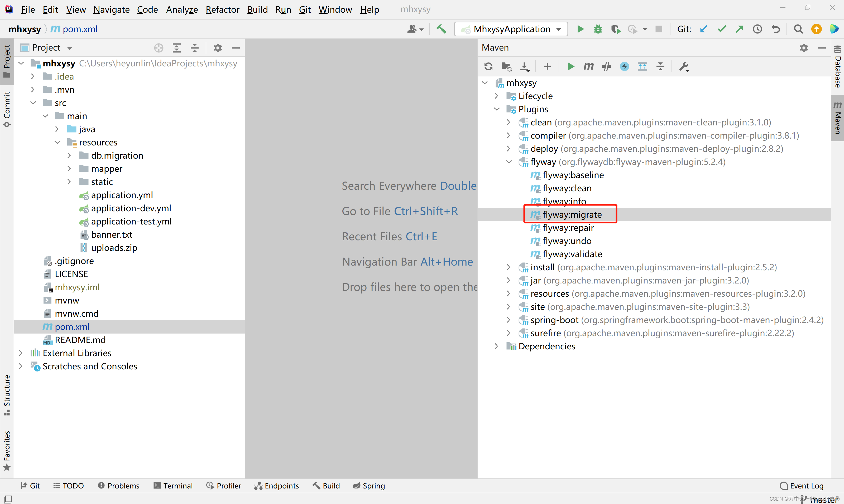Click the Download Sources icon in Maven toolbar

click(525, 67)
